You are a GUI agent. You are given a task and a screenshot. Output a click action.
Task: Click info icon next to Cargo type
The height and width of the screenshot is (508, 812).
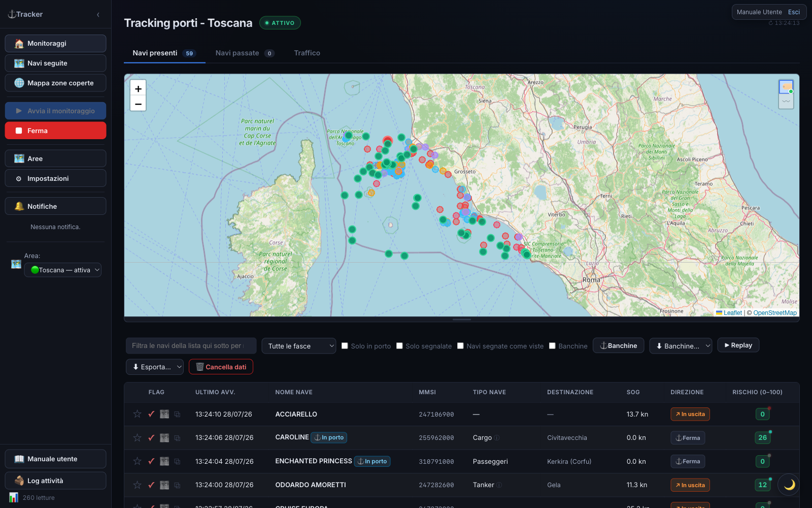(x=497, y=438)
